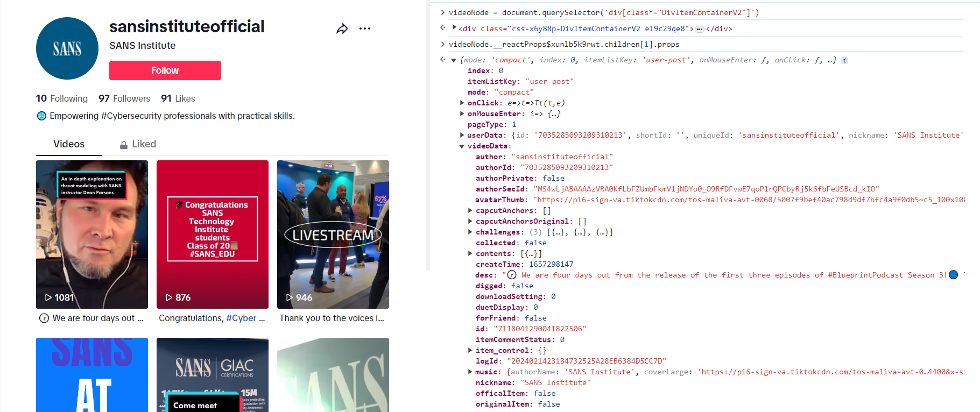Click the share arrow icon on the profile
Image resolution: width=980 pixels, height=412 pixels.
342,29
